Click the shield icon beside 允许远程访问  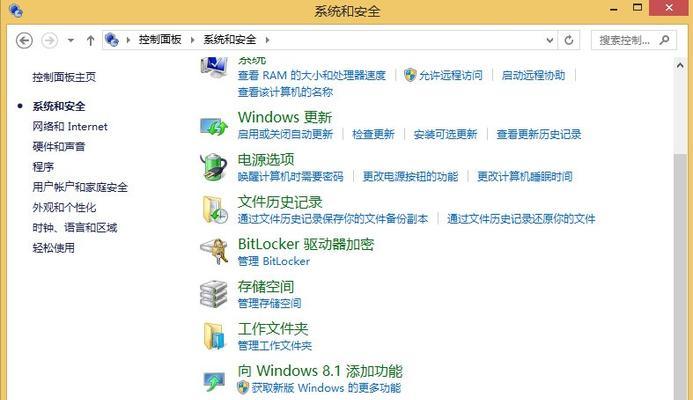pos(410,75)
